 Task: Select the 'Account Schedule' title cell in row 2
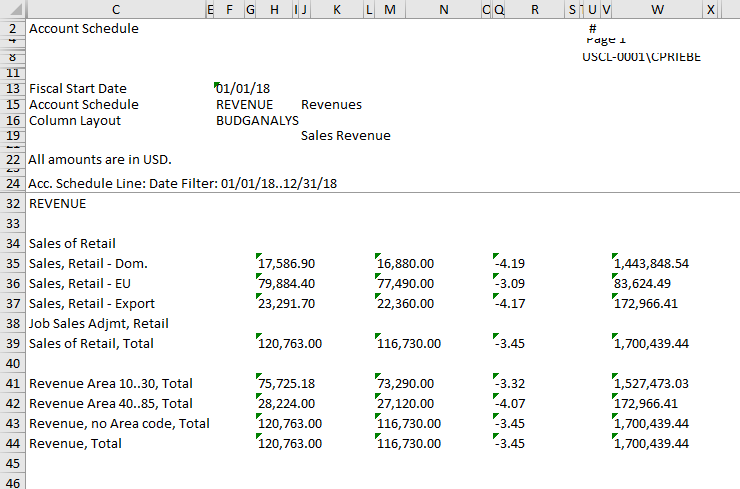(84, 29)
